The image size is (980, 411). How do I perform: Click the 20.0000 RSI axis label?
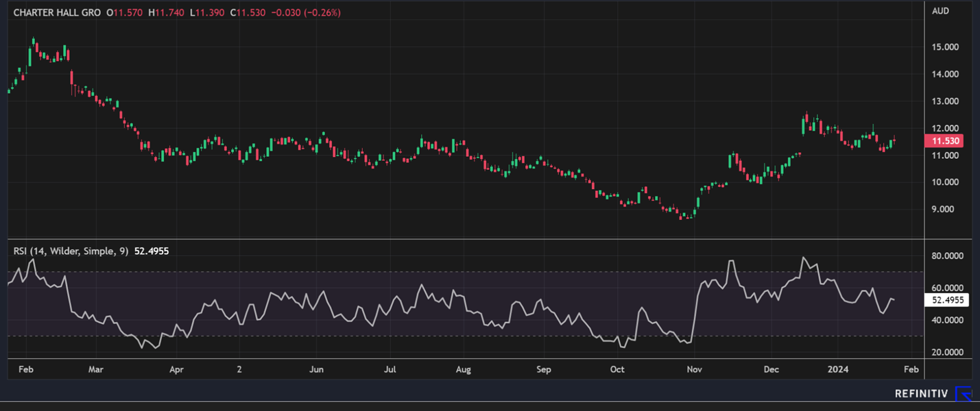[x=947, y=352]
